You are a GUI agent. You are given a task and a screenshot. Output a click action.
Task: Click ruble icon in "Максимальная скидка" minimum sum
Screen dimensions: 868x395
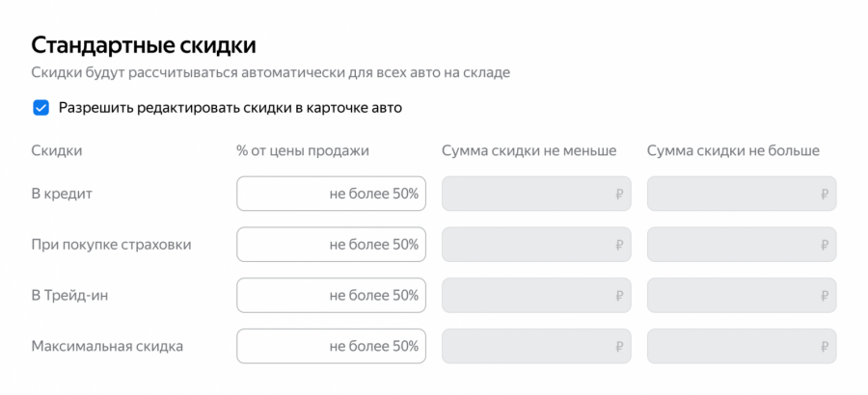coord(619,346)
